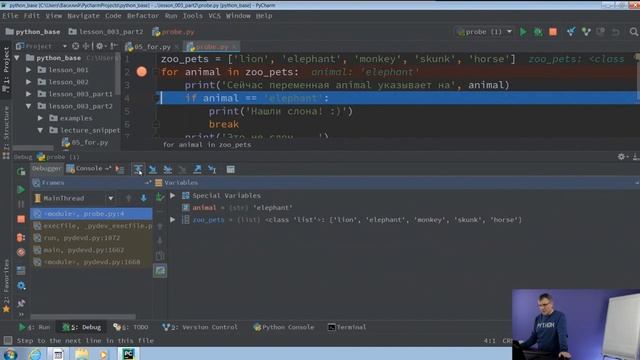Open the Run menu
The image size is (640, 360).
[x=171, y=16]
